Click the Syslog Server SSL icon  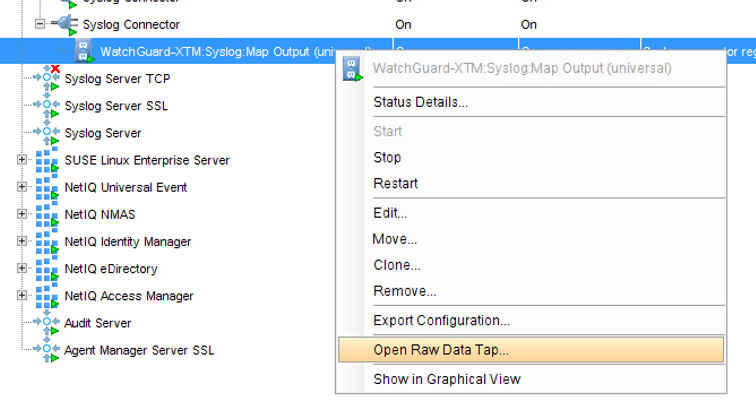[49, 105]
